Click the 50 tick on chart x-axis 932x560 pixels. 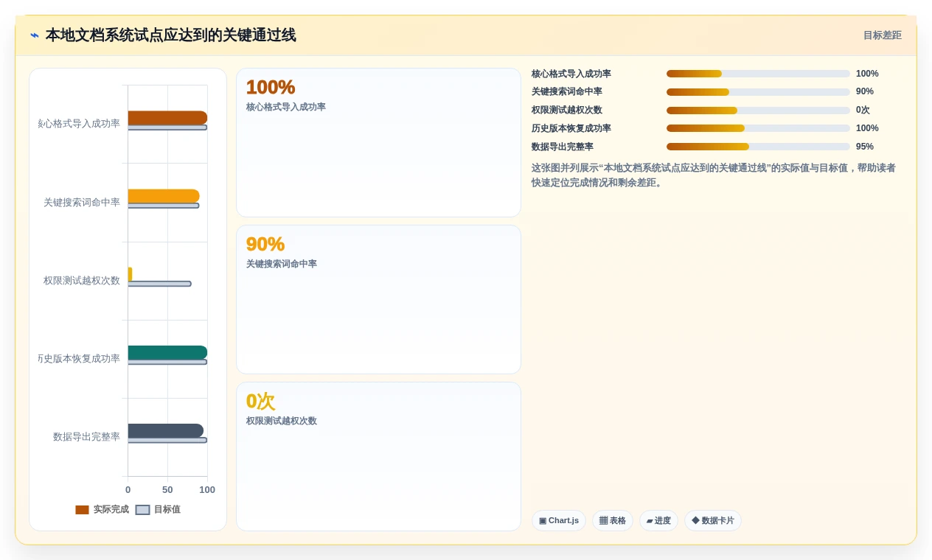167,490
